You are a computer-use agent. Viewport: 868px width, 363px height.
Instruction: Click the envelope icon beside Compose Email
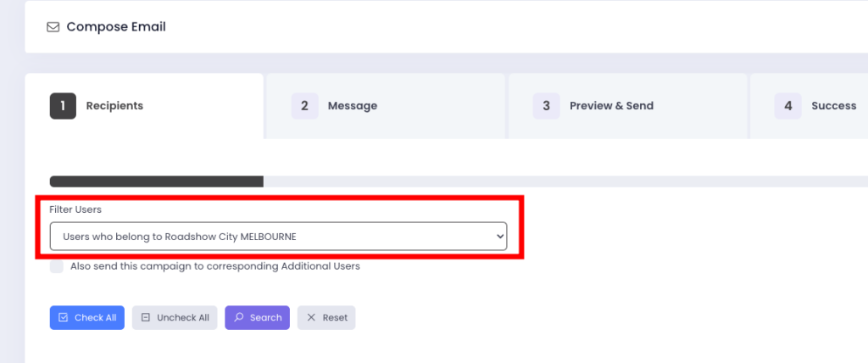(x=53, y=27)
